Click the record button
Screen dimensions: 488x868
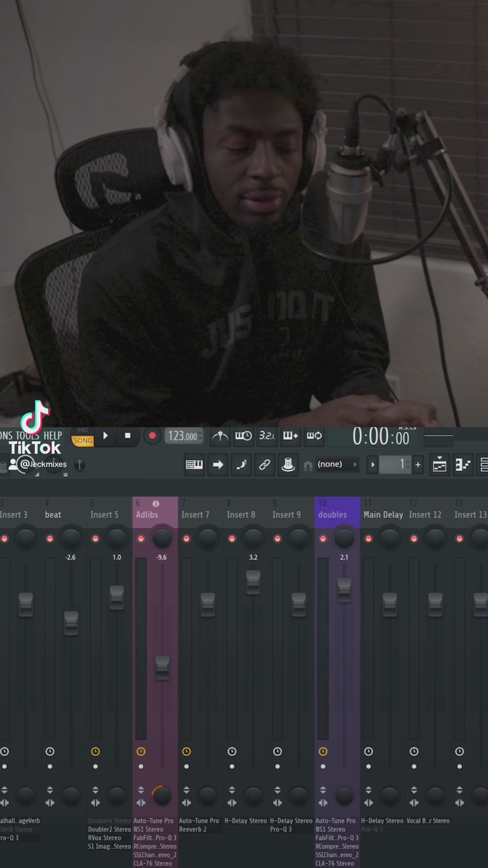coord(152,436)
